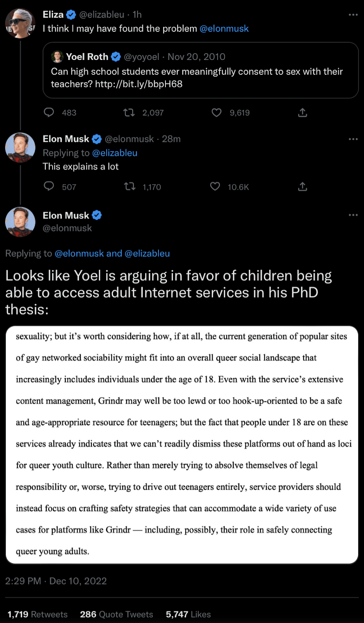
Task: Open "@elonmusk and @elizableu" replying-to link
Action: click(112, 253)
